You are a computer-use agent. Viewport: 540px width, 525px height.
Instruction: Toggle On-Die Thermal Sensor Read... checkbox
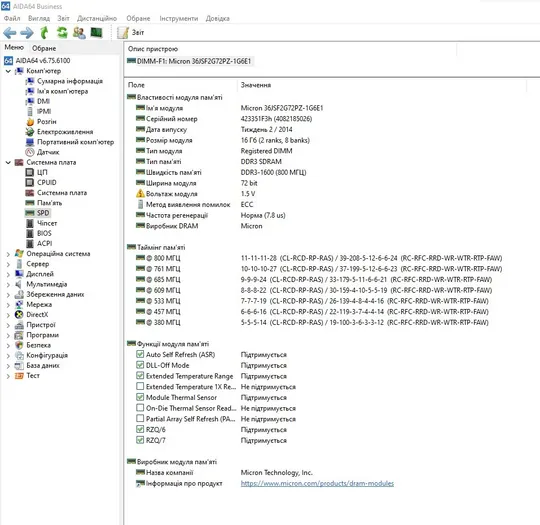(140, 408)
